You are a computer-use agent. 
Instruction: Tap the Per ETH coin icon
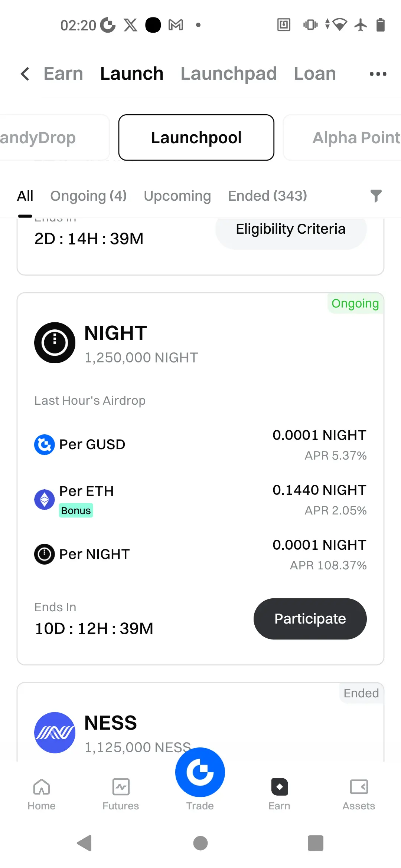tap(45, 499)
